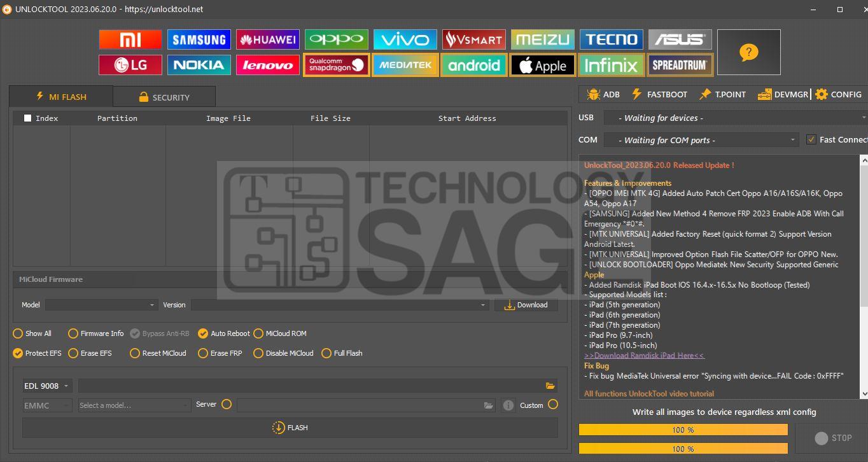Open ADB tools
Viewport: 868px width, 462px height.
click(x=603, y=94)
